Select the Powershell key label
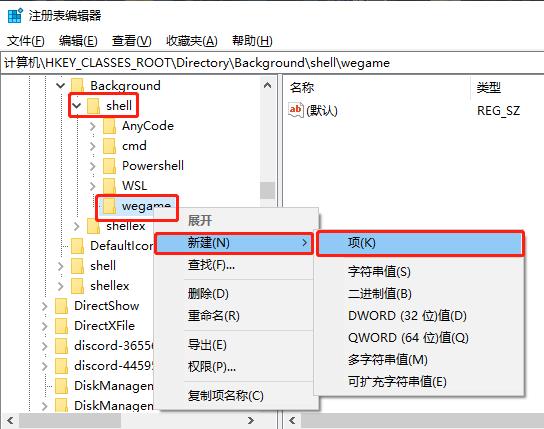This screenshot has height=429, width=544. coord(153,166)
